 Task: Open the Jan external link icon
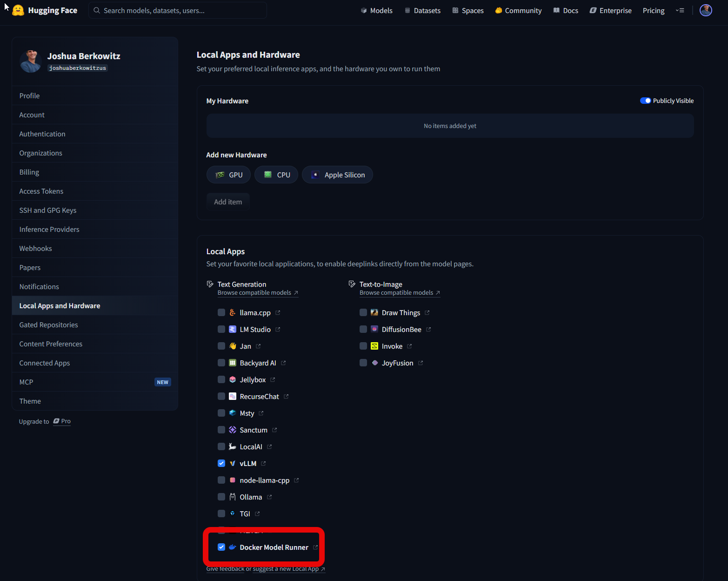click(258, 346)
